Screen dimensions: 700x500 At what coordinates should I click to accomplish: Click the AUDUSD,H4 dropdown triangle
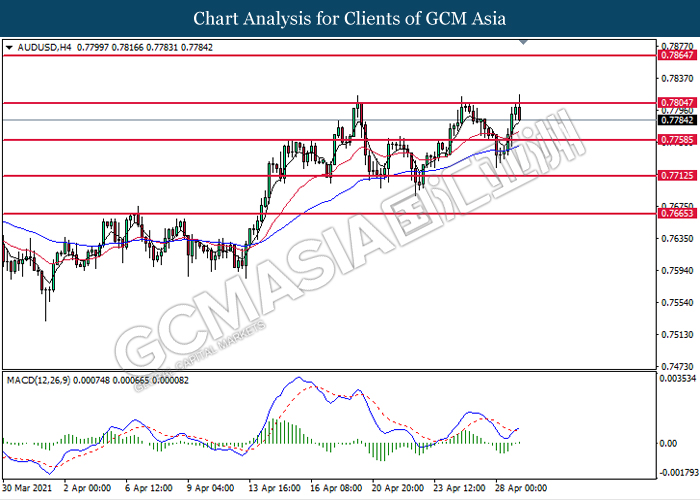[x=9, y=47]
